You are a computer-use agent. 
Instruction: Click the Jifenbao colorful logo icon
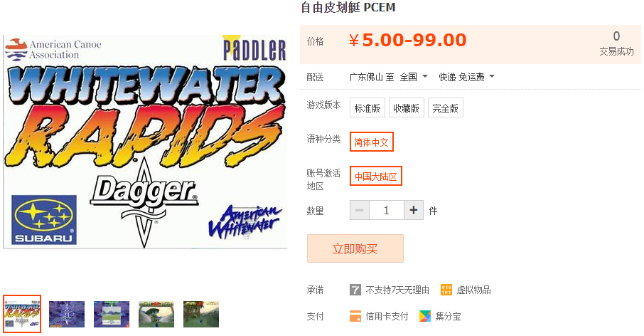[425, 316]
